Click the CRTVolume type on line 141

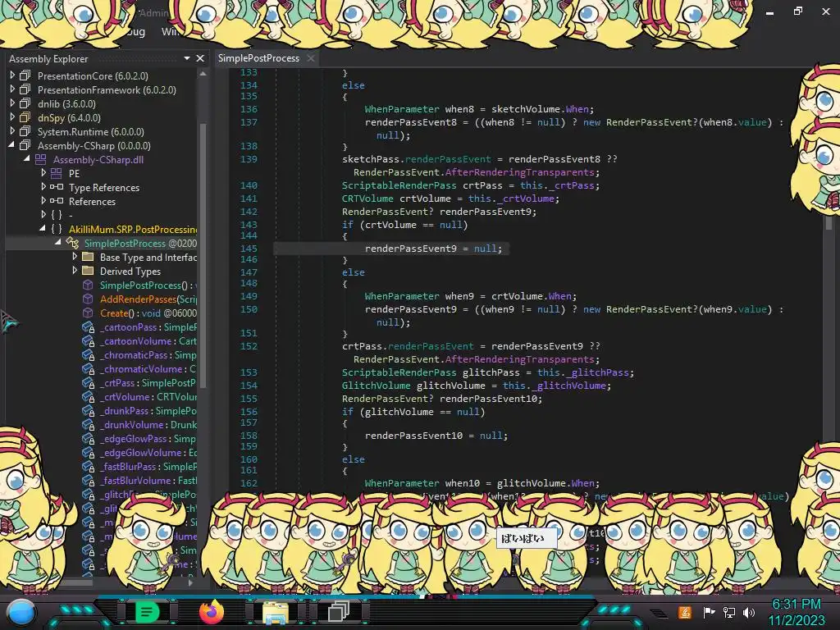tap(367, 199)
